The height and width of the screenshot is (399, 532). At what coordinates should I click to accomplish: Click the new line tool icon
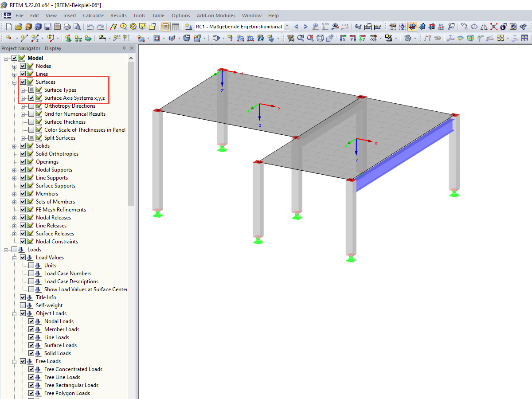coord(24,39)
